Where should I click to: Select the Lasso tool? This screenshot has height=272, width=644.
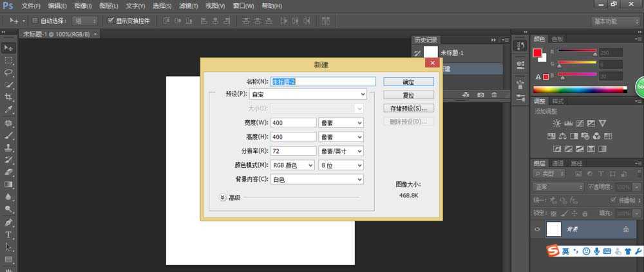(x=9, y=73)
